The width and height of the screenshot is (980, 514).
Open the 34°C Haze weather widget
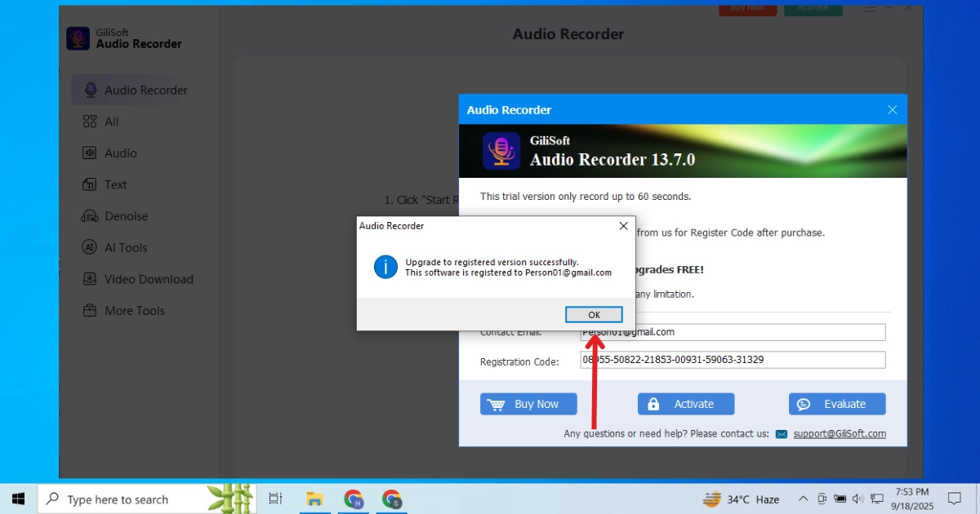point(742,498)
